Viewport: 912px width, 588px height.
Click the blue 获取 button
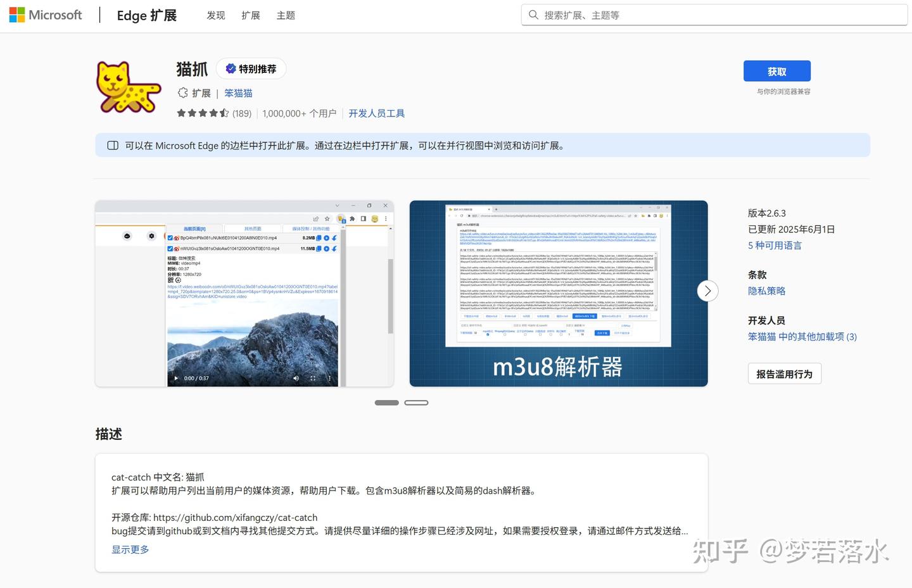[777, 72]
